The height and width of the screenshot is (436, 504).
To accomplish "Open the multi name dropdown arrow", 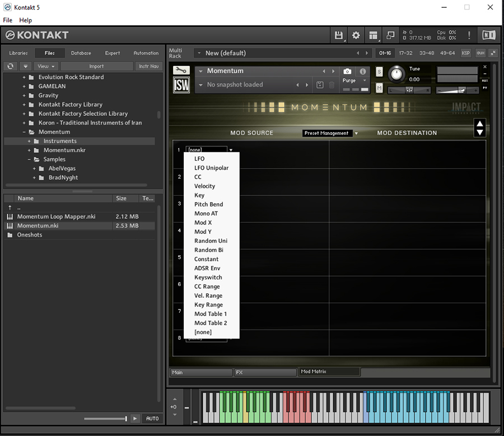I will click(x=199, y=53).
